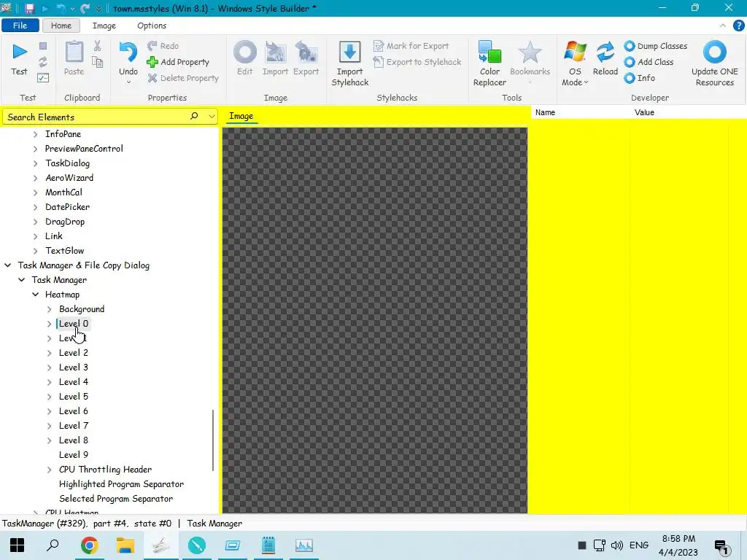Click the checkerboard image preview area

374,320
